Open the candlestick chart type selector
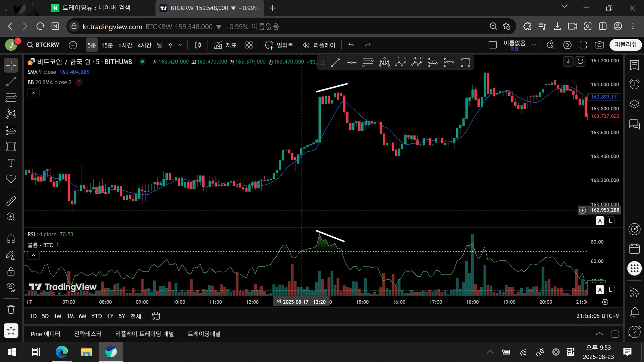Screen dimensions: 644x362 pos(198,45)
